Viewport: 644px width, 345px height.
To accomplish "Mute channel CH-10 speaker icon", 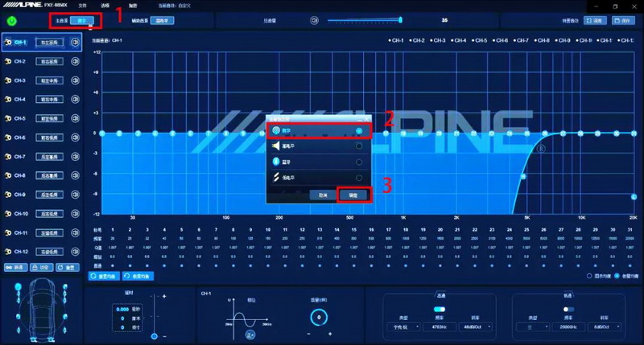I will point(75,213).
